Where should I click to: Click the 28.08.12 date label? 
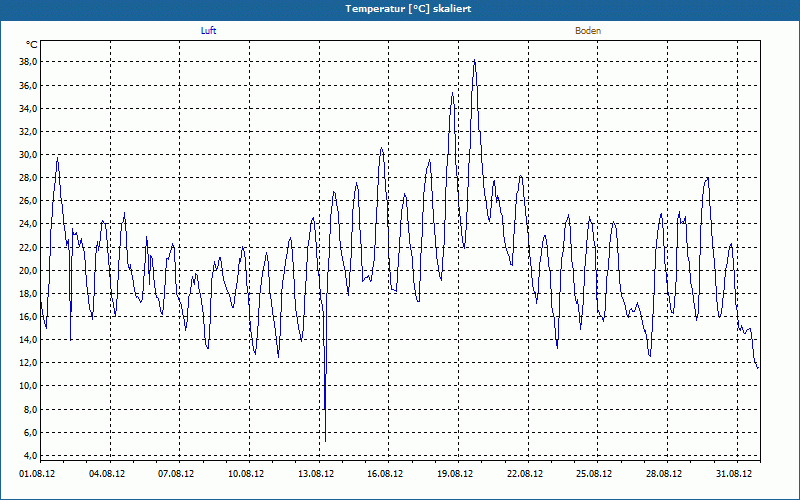tap(664, 473)
